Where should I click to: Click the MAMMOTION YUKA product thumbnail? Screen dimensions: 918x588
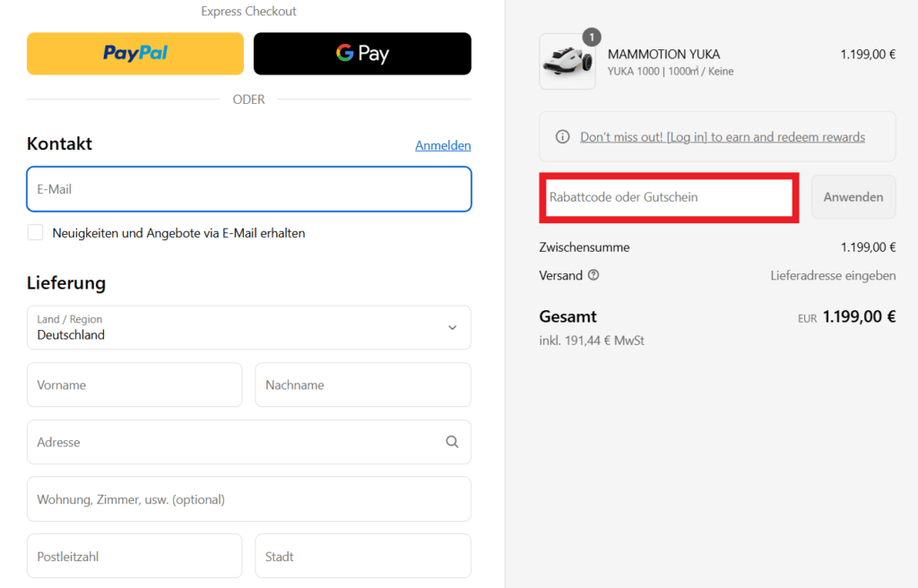tap(567, 62)
